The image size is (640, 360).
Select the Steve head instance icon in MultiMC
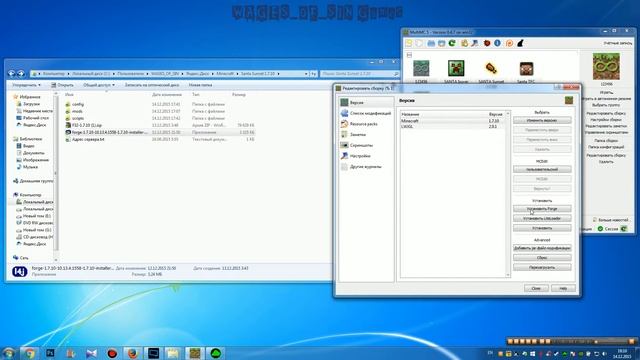[x=526, y=69]
